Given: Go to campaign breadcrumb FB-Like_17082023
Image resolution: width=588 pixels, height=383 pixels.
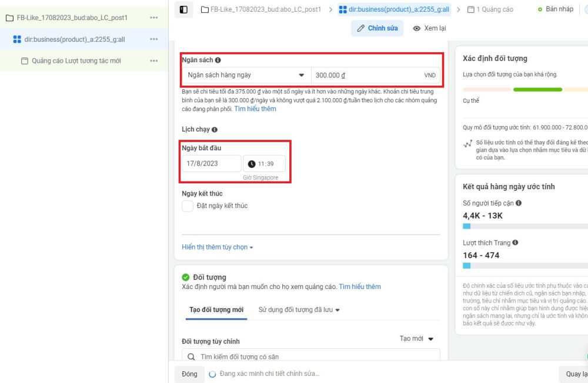Looking at the screenshot, I should coord(261,9).
